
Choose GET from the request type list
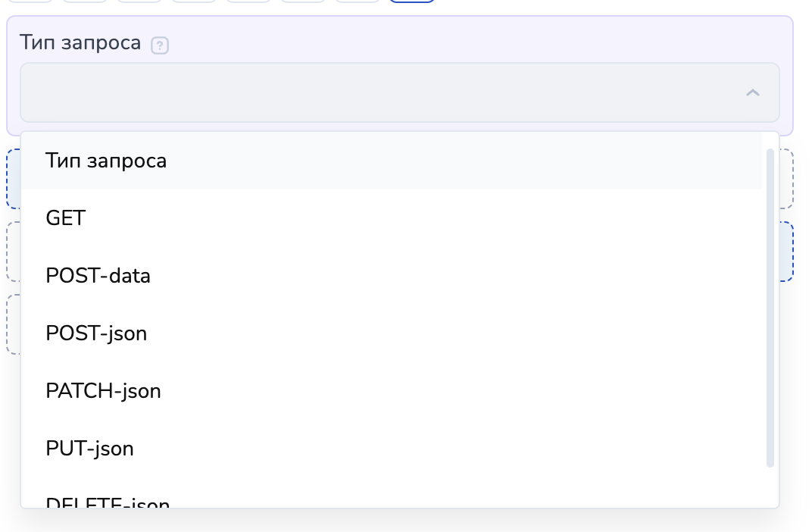(66, 218)
